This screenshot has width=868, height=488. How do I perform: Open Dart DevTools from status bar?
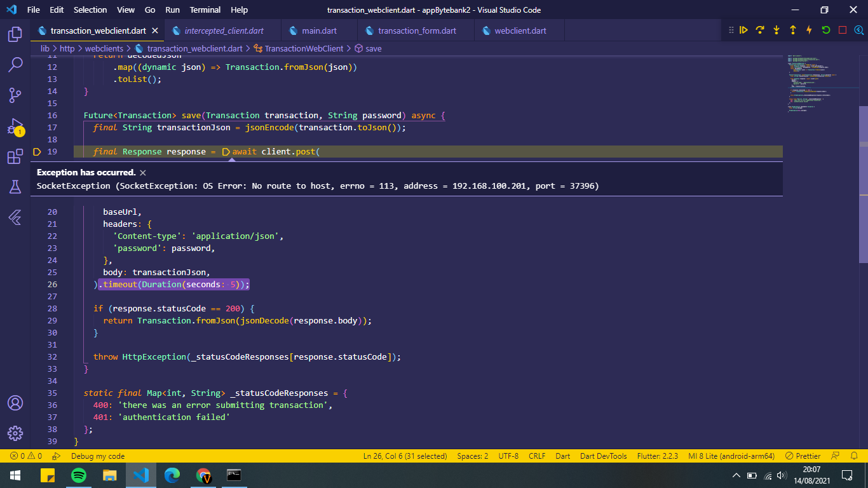click(x=604, y=456)
